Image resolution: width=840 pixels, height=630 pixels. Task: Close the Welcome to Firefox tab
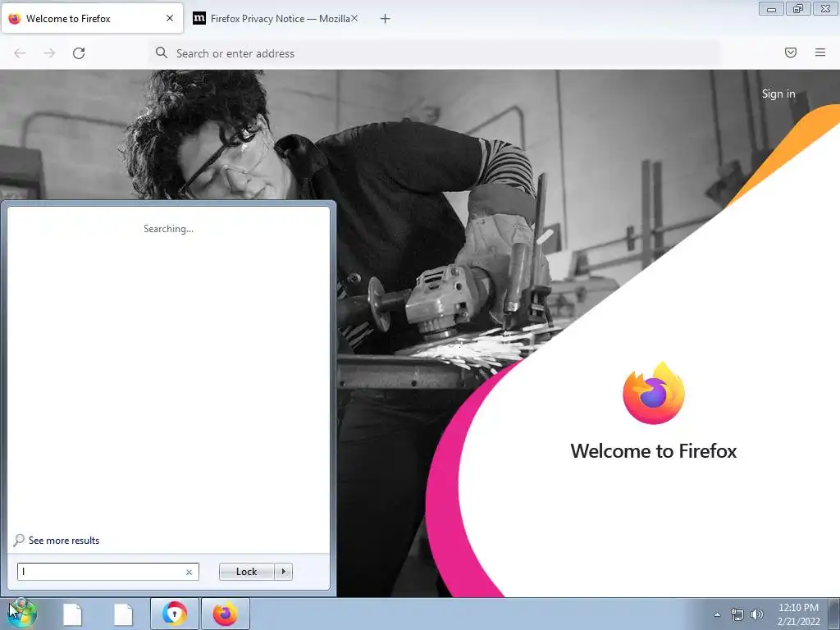pos(170,18)
